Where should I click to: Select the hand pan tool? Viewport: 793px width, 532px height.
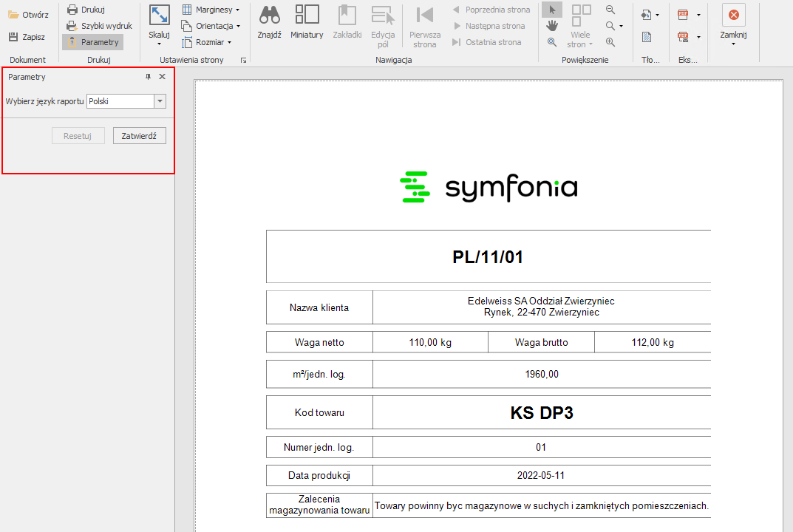coord(552,26)
